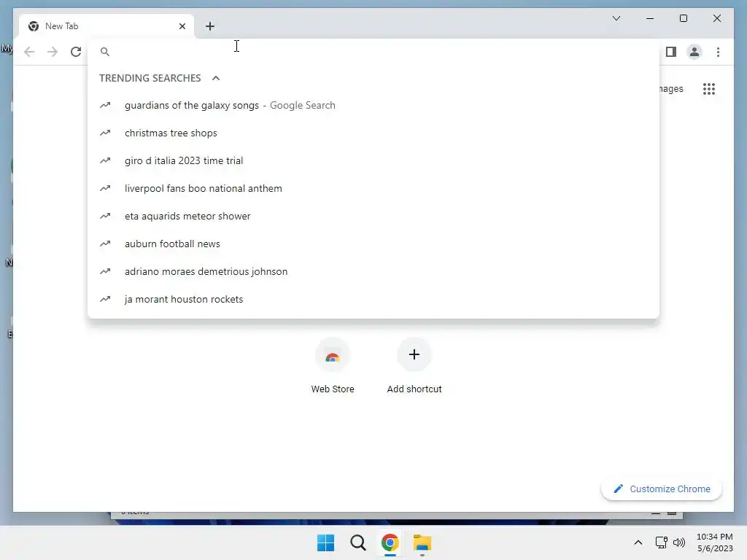
Task: Maximize the Chrome window
Action: pyautogui.click(x=683, y=18)
